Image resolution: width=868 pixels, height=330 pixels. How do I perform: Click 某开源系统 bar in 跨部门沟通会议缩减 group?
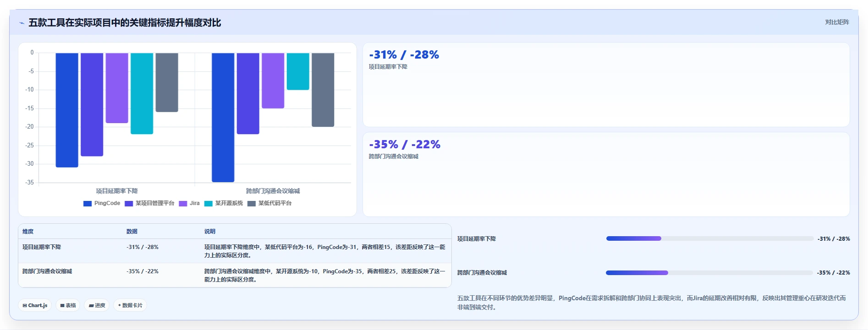[x=298, y=71]
